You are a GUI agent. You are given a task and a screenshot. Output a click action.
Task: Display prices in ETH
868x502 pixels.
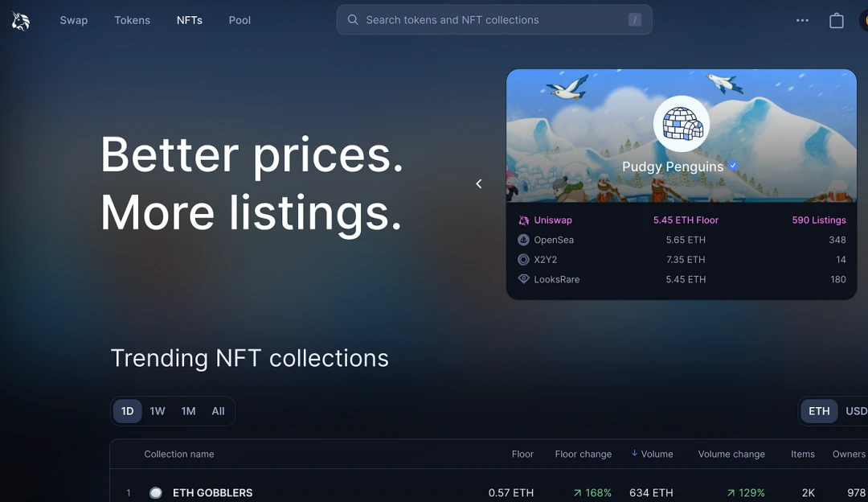pos(819,411)
